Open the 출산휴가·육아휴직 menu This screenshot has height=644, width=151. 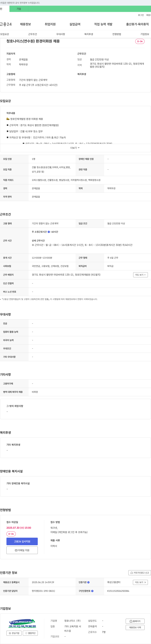(137, 24)
